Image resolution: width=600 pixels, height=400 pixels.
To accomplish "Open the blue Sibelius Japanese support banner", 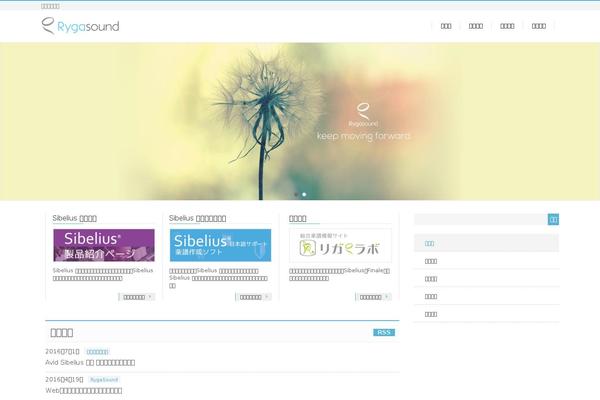I will pyautogui.click(x=220, y=245).
